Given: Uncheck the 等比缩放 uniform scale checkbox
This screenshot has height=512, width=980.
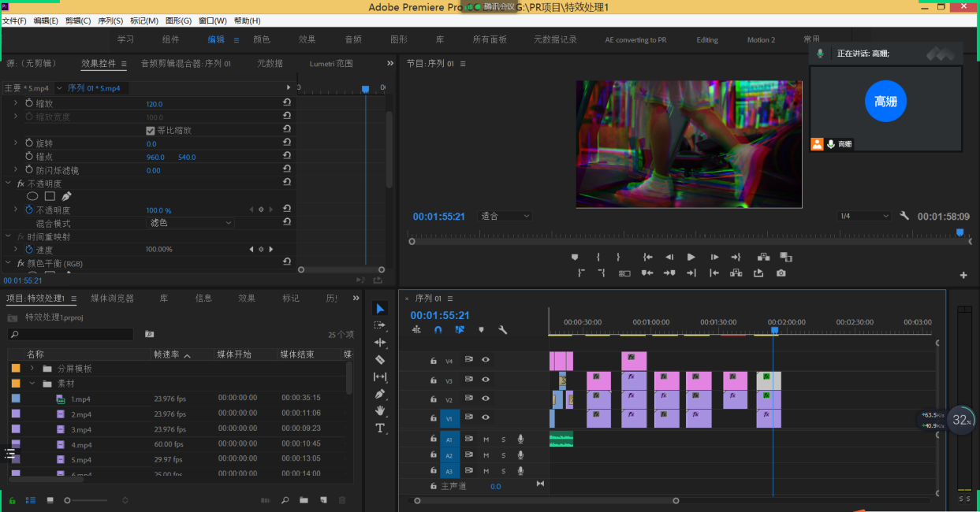Looking at the screenshot, I should [151, 131].
